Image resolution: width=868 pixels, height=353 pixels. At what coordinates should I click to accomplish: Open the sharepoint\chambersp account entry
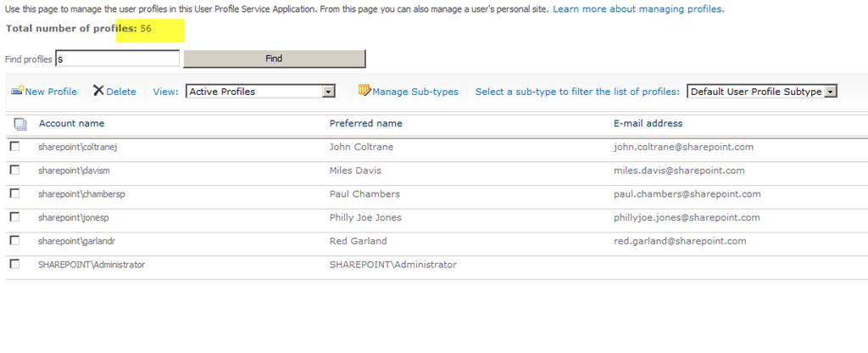(77, 194)
